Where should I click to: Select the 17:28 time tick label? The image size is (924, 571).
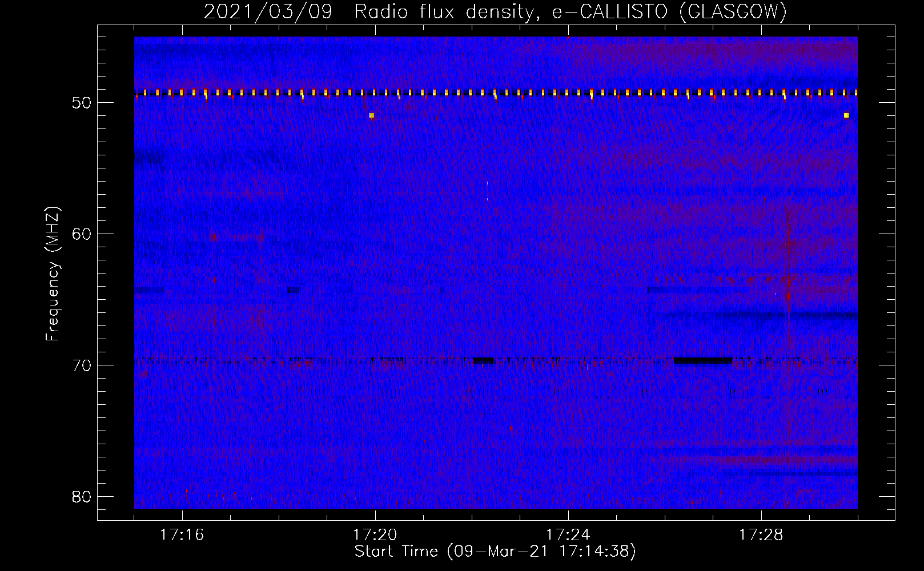(x=761, y=535)
